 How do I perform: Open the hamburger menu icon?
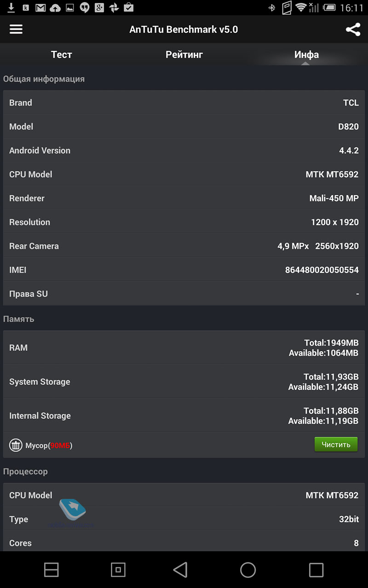(x=16, y=29)
